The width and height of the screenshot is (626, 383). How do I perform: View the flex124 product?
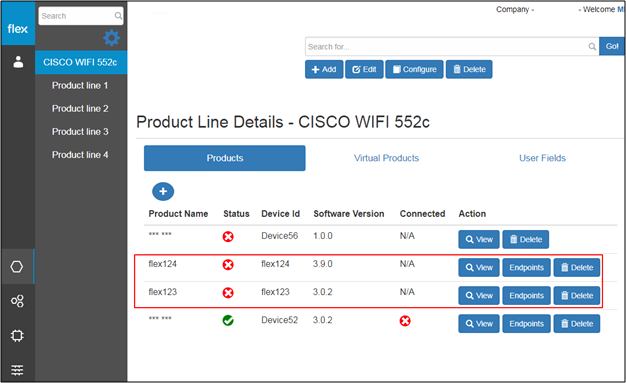pyautogui.click(x=479, y=268)
